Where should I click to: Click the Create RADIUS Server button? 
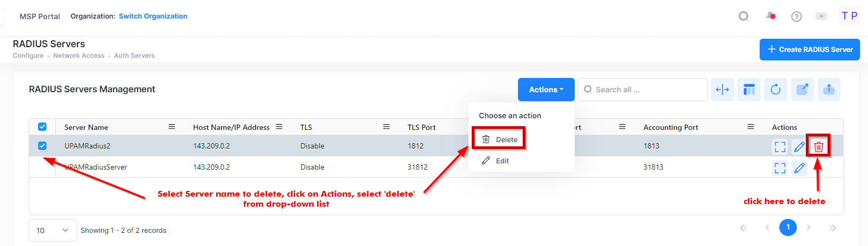(x=810, y=49)
